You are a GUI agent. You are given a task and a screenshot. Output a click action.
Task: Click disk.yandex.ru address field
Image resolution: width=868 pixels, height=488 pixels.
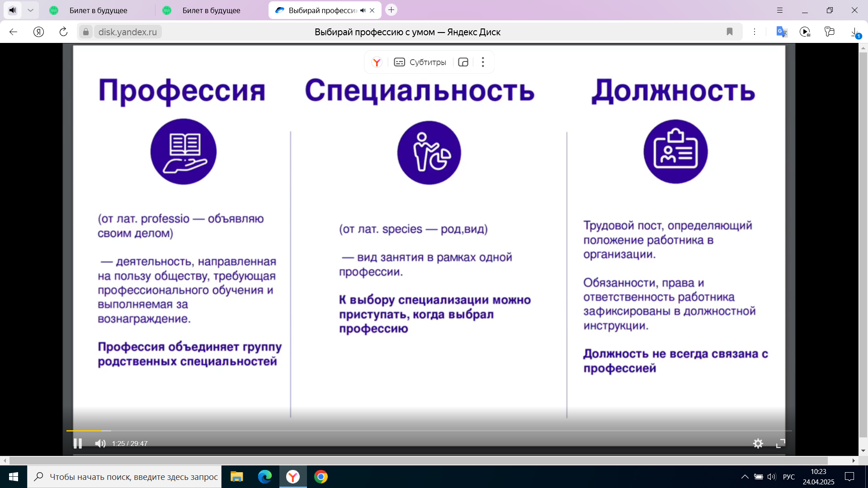click(x=127, y=32)
